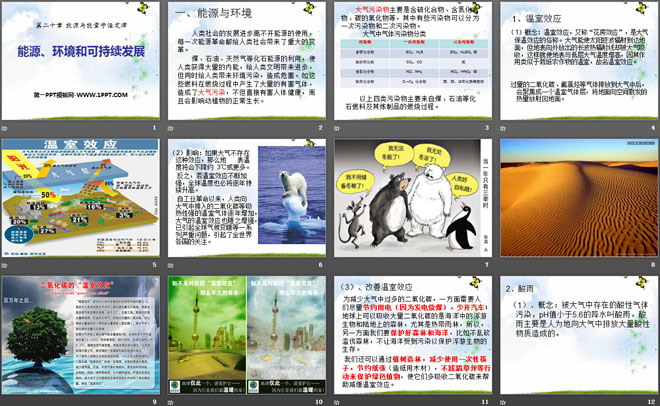Screen dimensions: 660x406
Task: Click the slide number 10 label
Action: (x=319, y=402)
